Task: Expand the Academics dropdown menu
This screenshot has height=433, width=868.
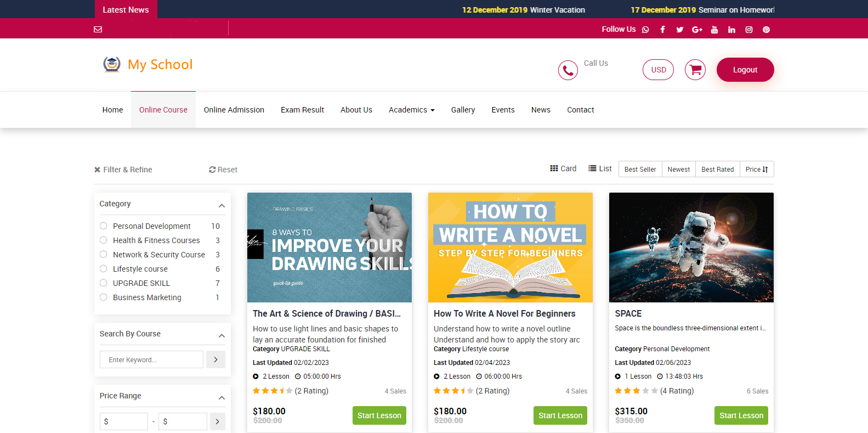Action: tap(411, 110)
